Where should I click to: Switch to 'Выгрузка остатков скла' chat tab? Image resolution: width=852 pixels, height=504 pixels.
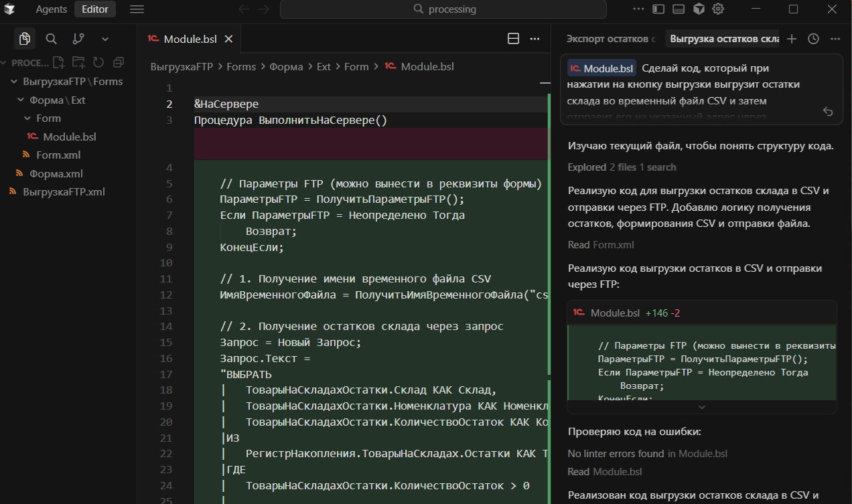pyautogui.click(x=724, y=39)
